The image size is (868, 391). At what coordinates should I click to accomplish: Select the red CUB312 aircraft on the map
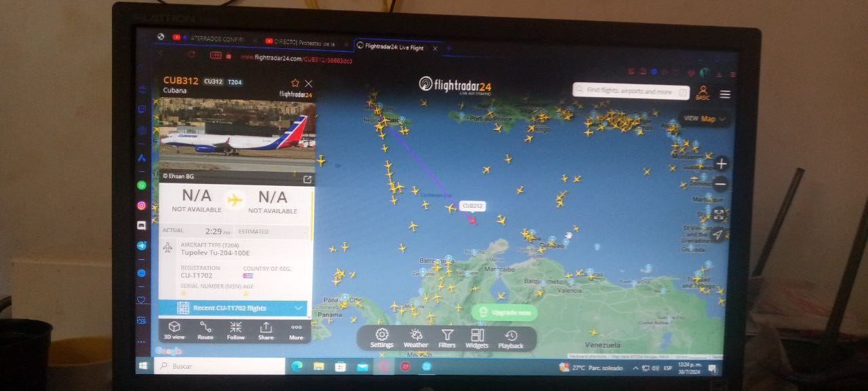point(473,219)
